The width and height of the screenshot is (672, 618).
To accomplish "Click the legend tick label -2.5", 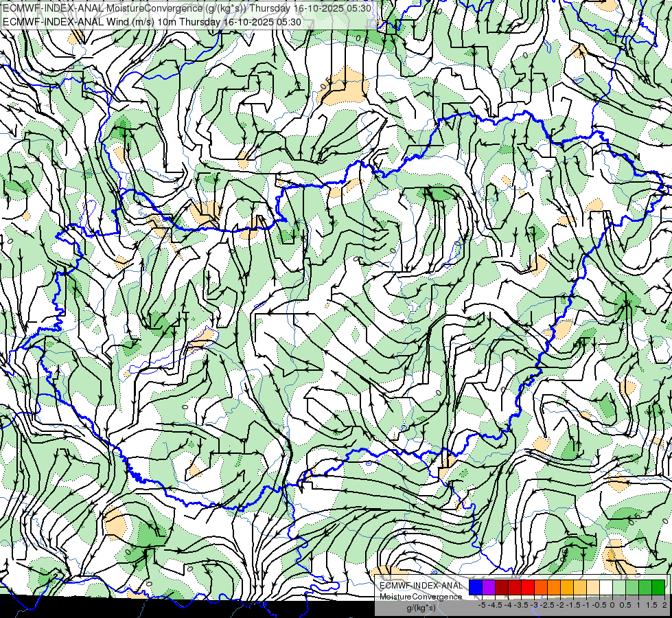I will (x=547, y=605).
